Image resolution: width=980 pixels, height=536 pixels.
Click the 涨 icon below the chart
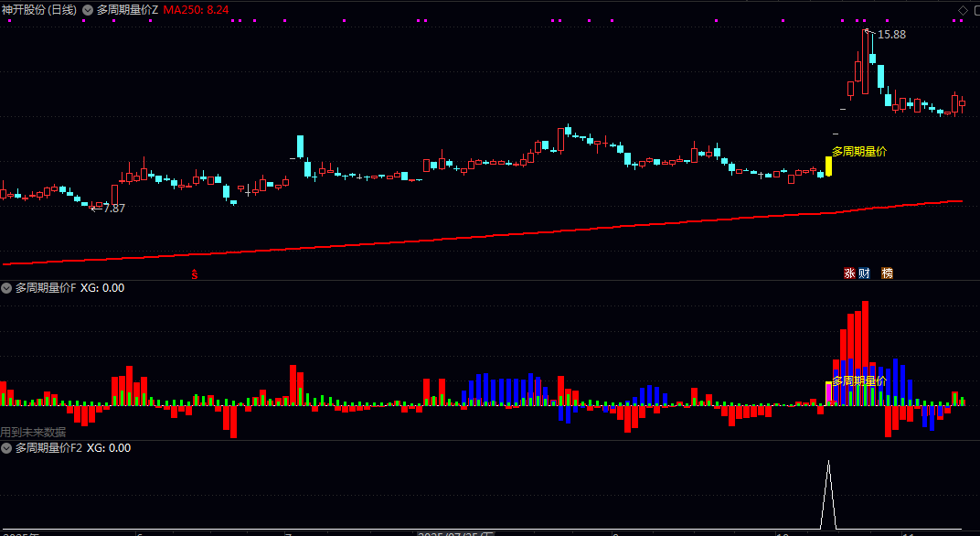849,273
